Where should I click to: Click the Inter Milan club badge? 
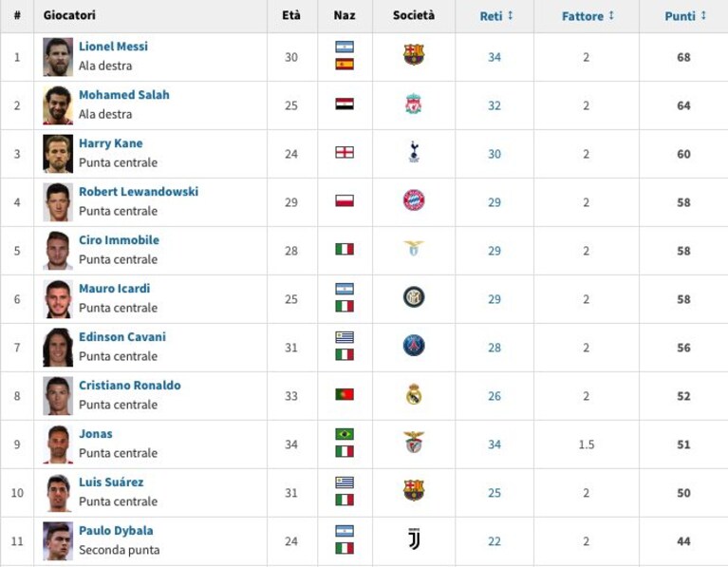pos(414,297)
